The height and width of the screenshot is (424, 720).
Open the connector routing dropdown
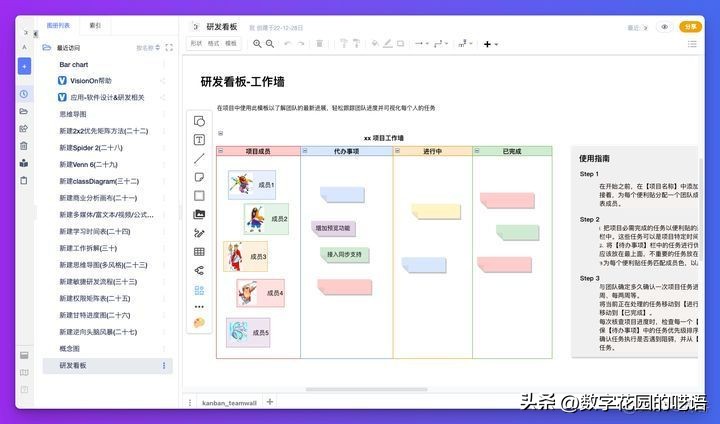(x=441, y=44)
